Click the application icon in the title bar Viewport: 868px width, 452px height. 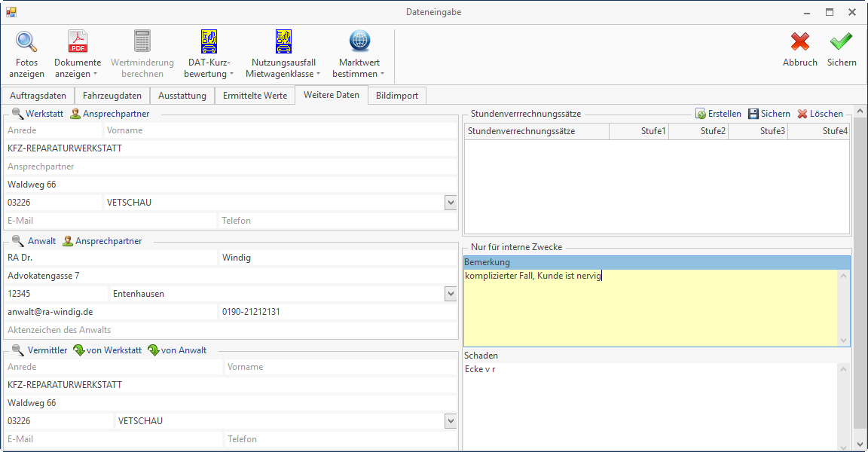(x=11, y=11)
